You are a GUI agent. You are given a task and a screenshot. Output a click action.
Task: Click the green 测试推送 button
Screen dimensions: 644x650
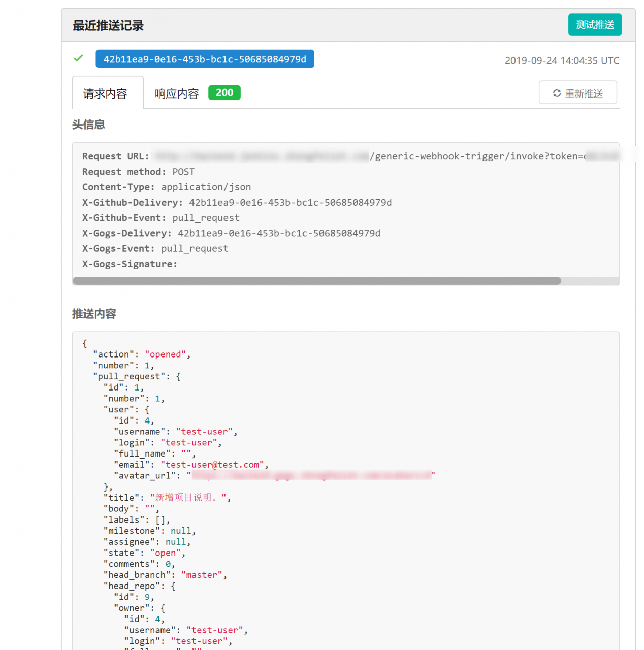(595, 24)
